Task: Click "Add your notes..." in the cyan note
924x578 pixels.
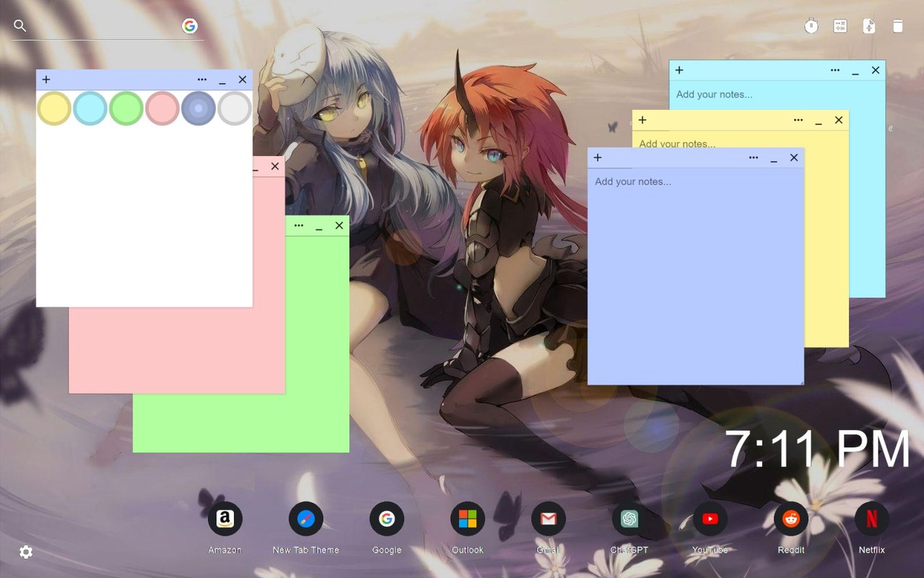Action: pos(714,95)
